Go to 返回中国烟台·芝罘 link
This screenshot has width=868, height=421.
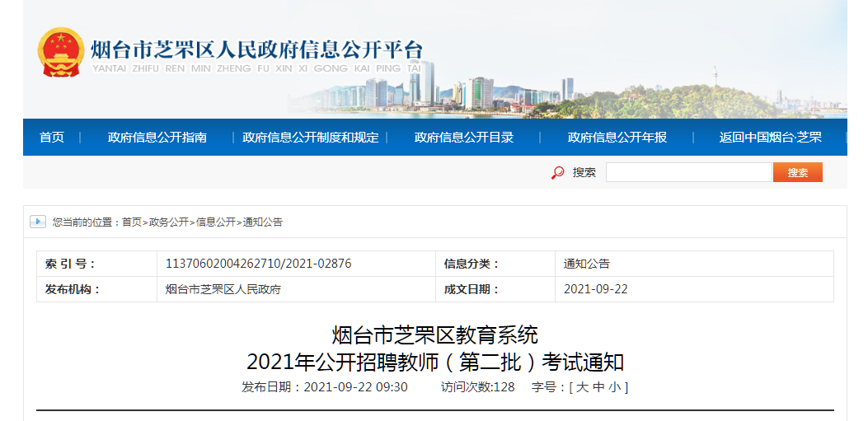click(x=771, y=138)
